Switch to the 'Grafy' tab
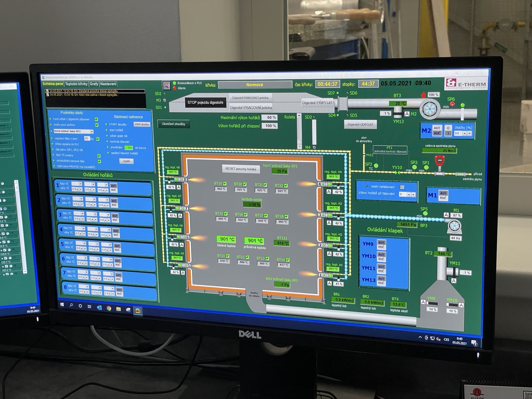Viewport: 532px width, 399px height. tap(94, 84)
